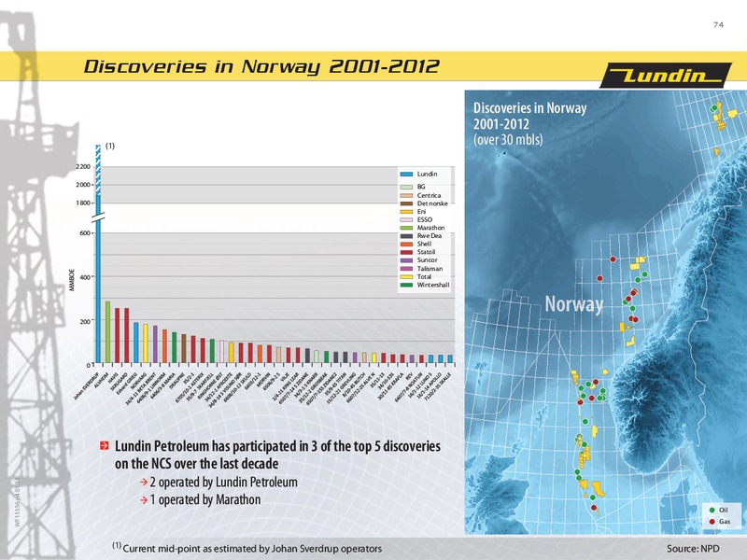Click the 'Total' legend label
This screenshot has height=560, width=747.
424,276
